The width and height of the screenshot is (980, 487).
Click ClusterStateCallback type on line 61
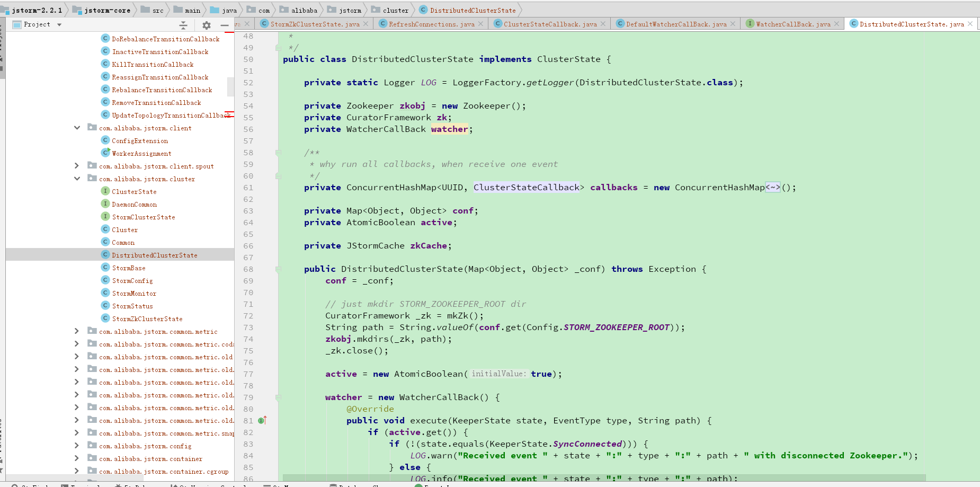[x=527, y=188]
